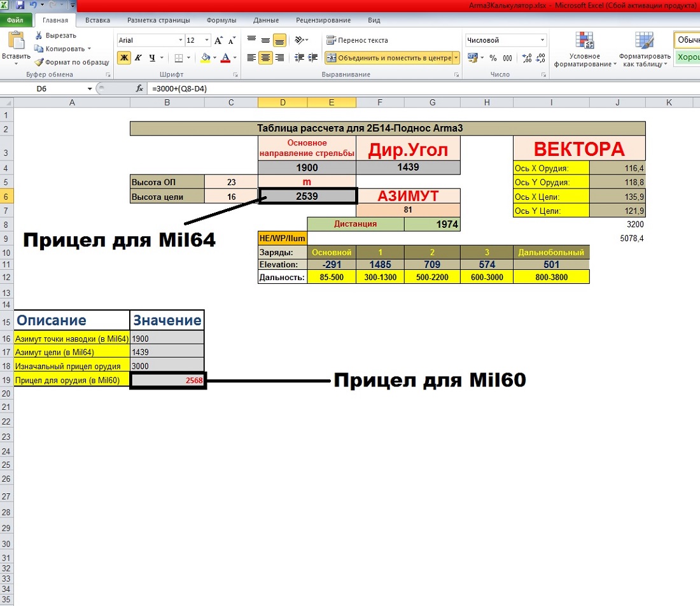Screen dimensions: 700x606
Task: Align text to the left
Action: coord(252,57)
